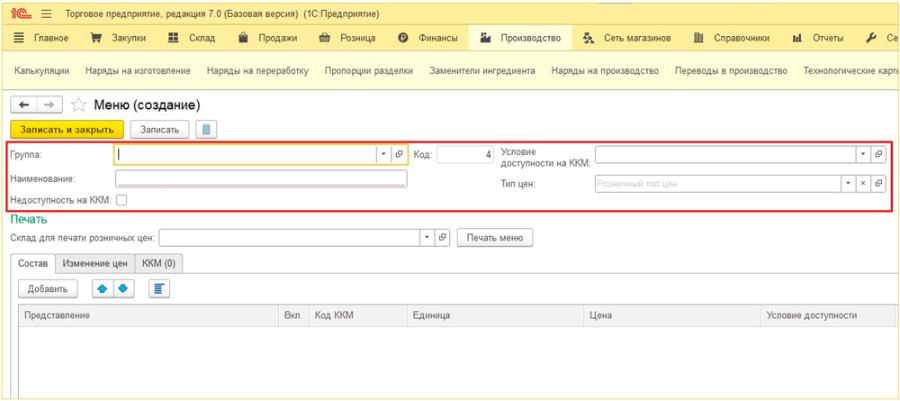Open the Склад section

click(x=192, y=38)
